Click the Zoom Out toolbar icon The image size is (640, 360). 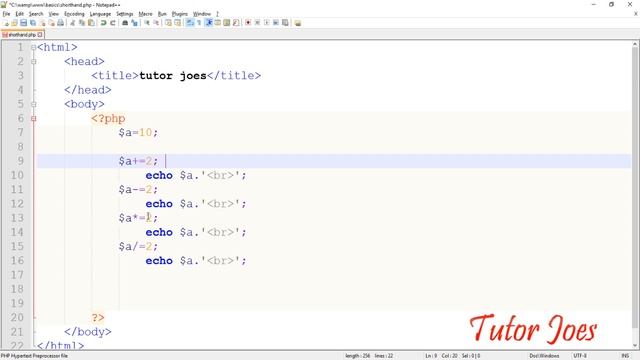tap(156, 23)
